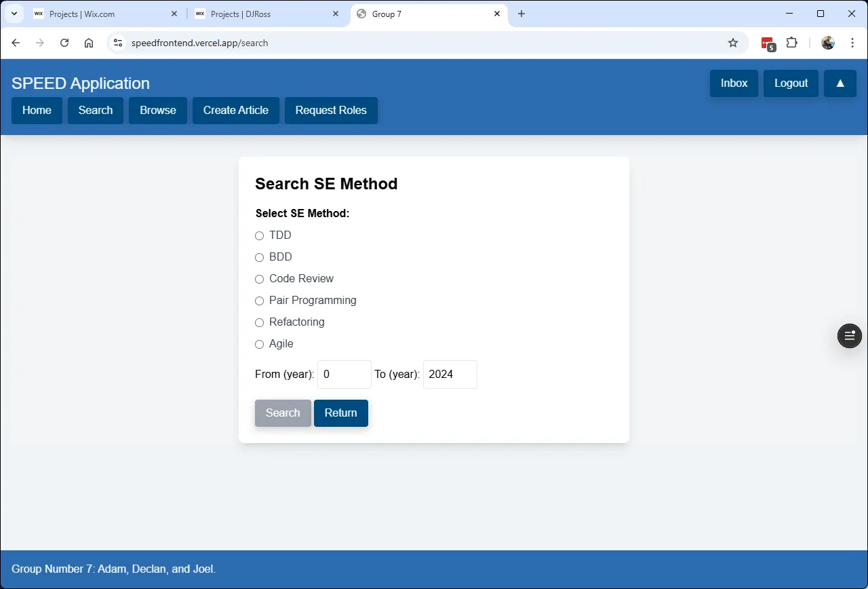Close the Projects | Wix.com tab

174,14
